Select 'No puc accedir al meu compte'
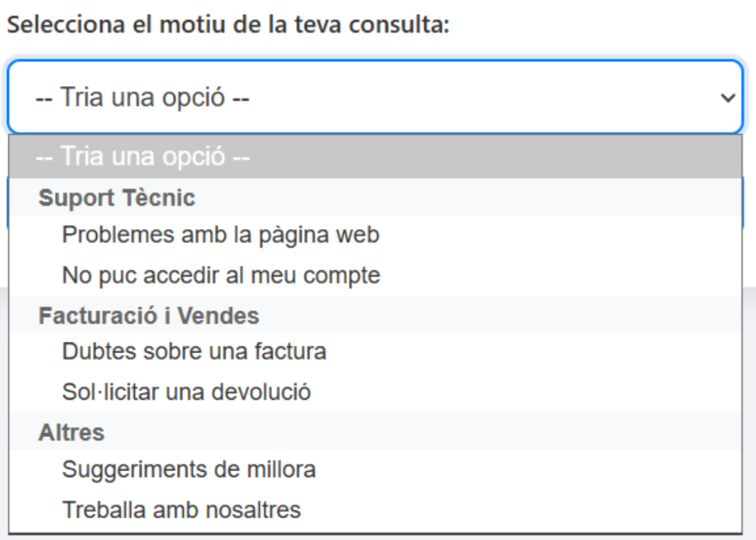Viewport: 756px width, 540px height. point(221,274)
